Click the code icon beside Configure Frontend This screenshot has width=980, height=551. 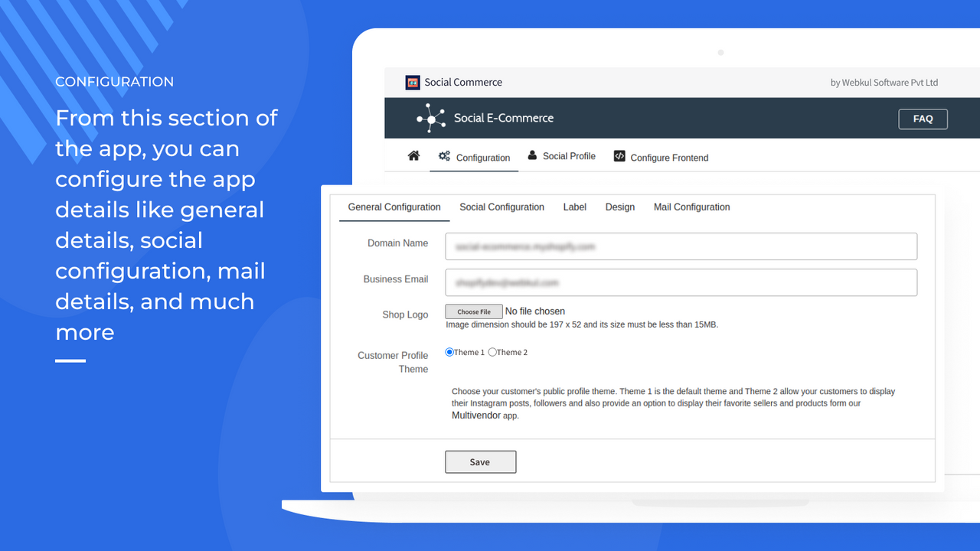coord(619,156)
